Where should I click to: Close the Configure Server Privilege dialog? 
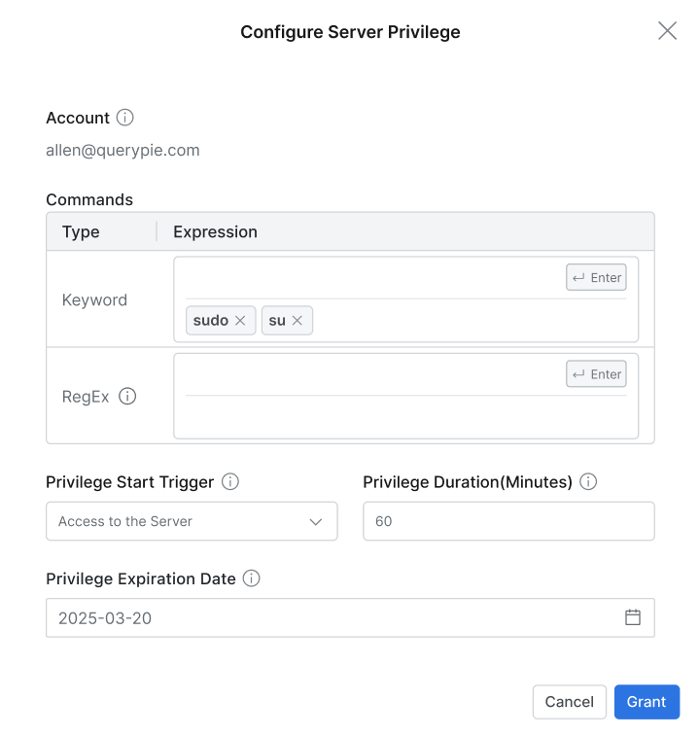[667, 31]
